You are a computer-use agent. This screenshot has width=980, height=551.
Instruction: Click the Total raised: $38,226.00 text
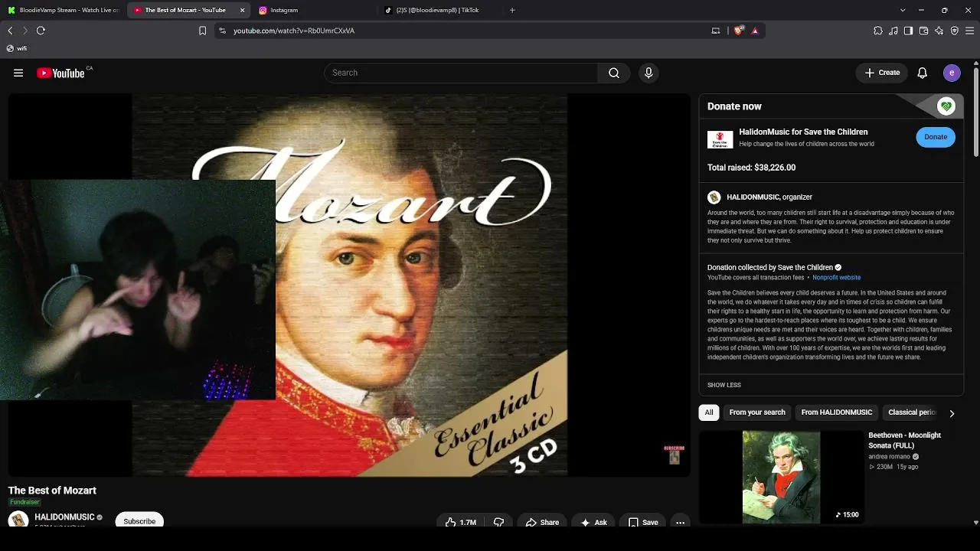click(751, 168)
